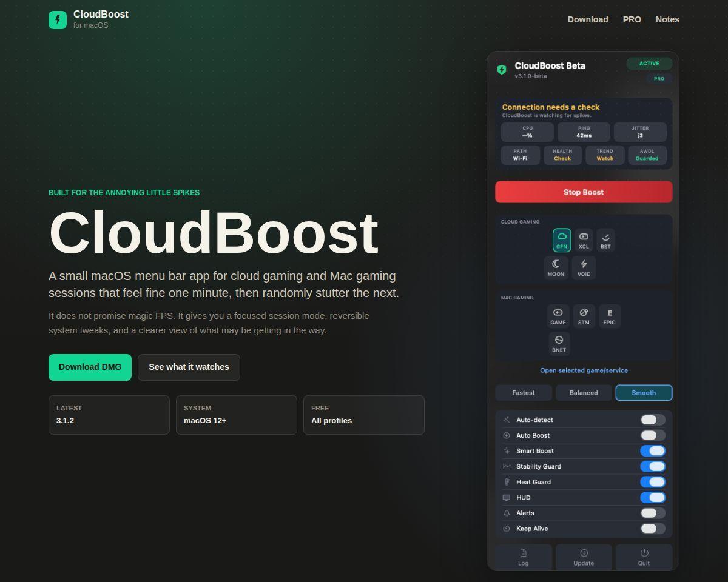Screen dimensions: 728x582
Task: Select the EPIC Mac gaming launcher
Action: (610, 316)
